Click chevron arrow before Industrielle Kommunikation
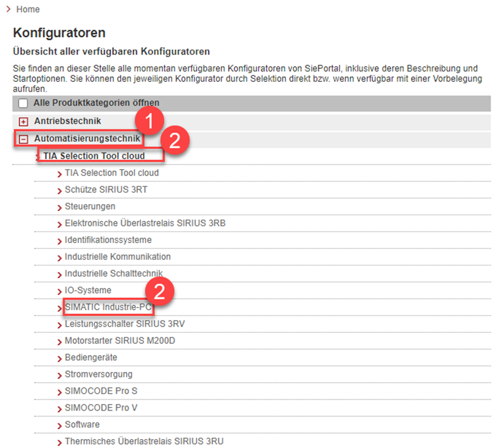The width and height of the screenshot is (496, 448). click(x=59, y=258)
